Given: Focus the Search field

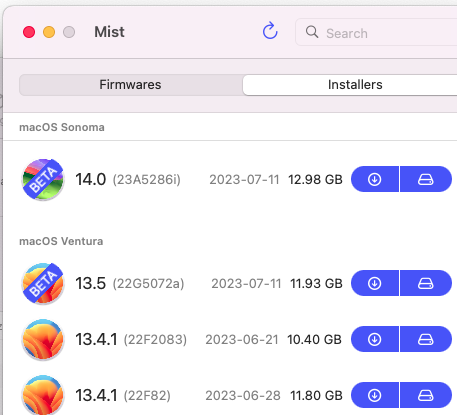Looking at the screenshot, I should pos(376,33).
